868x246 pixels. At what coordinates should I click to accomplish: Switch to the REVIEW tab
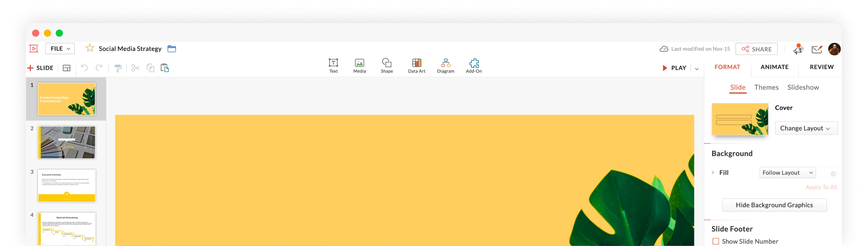(x=822, y=67)
